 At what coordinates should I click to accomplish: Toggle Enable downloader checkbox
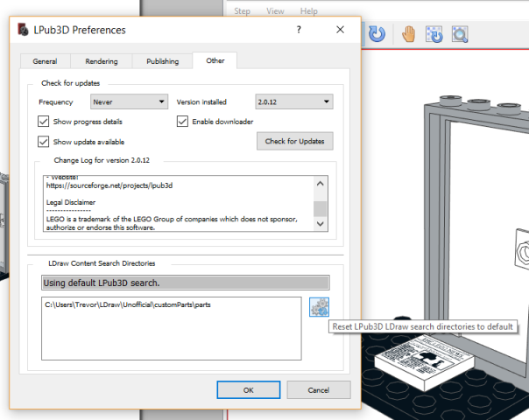coord(182,122)
